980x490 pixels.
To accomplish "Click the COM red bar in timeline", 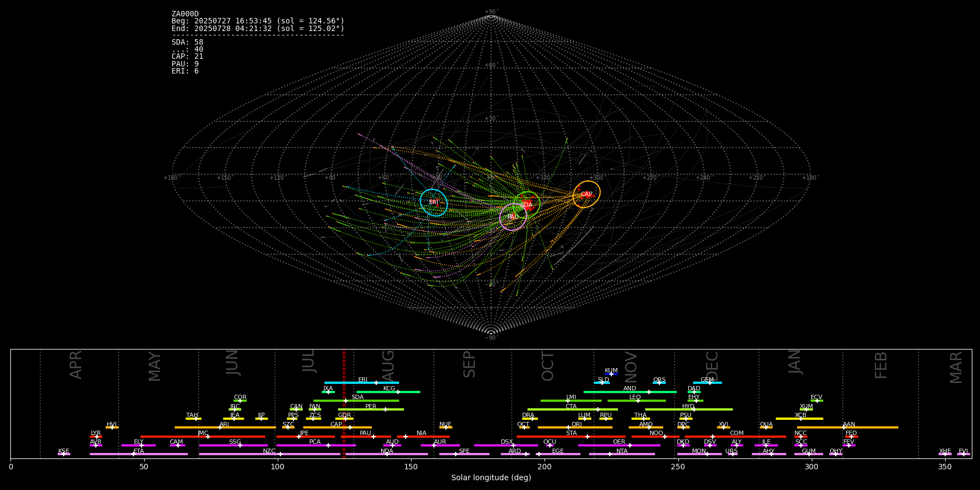I will coord(736,437).
